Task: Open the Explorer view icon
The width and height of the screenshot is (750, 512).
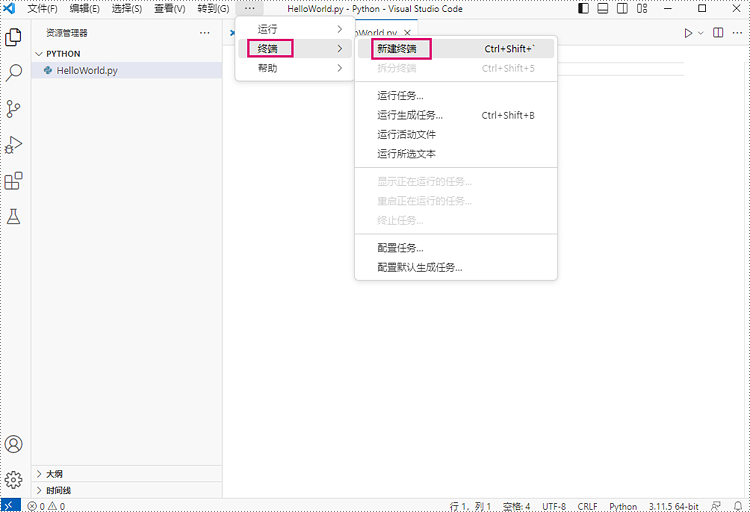Action: click(13, 37)
